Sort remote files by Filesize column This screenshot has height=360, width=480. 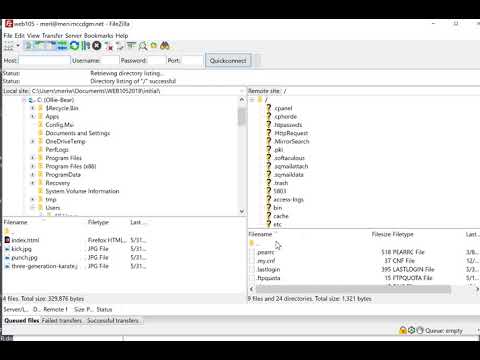(x=381, y=234)
